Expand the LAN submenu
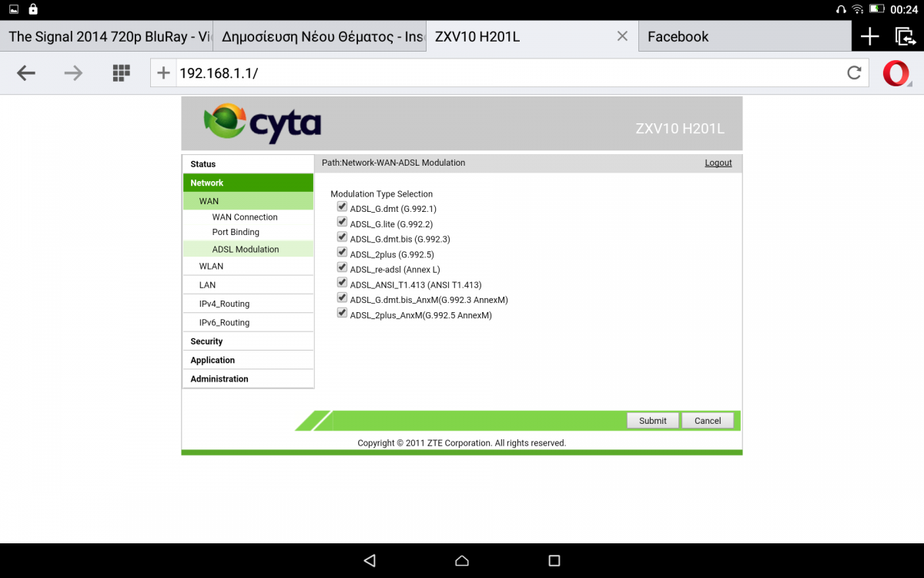This screenshot has width=924, height=578. pos(248,285)
